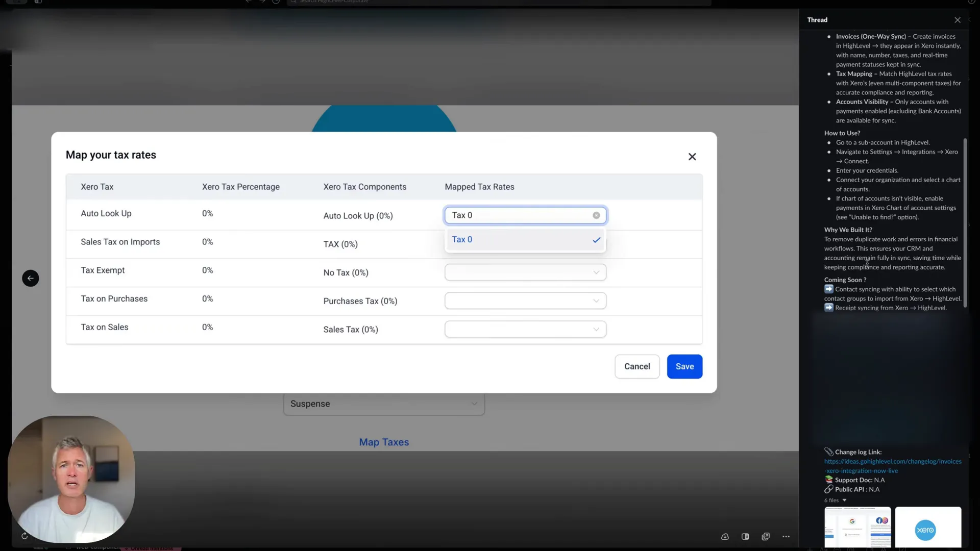This screenshot has height=551, width=980.
Task: Click the Xero Tax Components column header
Action: coord(365,187)
